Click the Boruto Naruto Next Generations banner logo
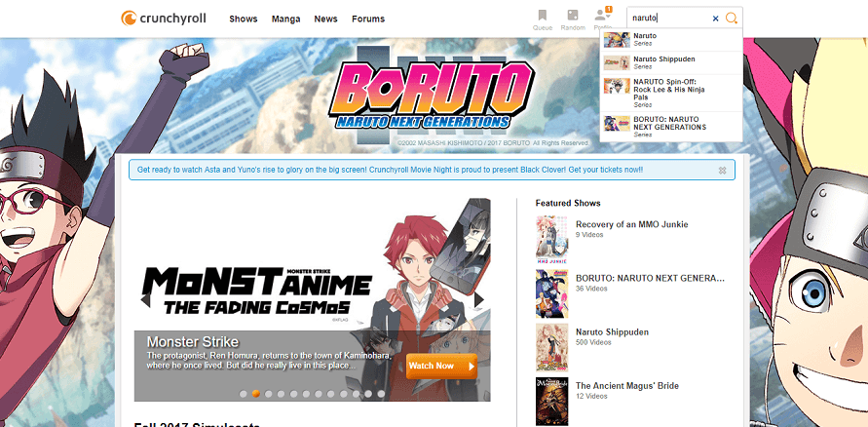The width and height of the screenshot is (868, 427). (432, 96)
